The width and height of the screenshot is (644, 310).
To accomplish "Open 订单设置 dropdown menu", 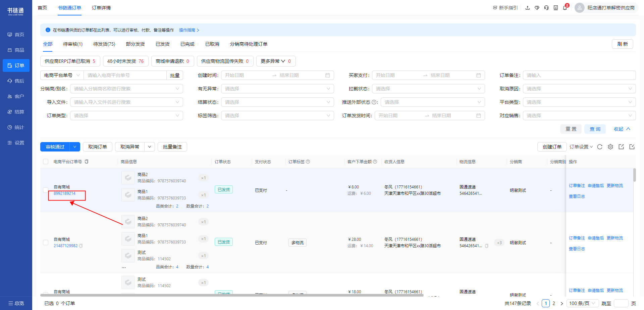I will 581,147.
